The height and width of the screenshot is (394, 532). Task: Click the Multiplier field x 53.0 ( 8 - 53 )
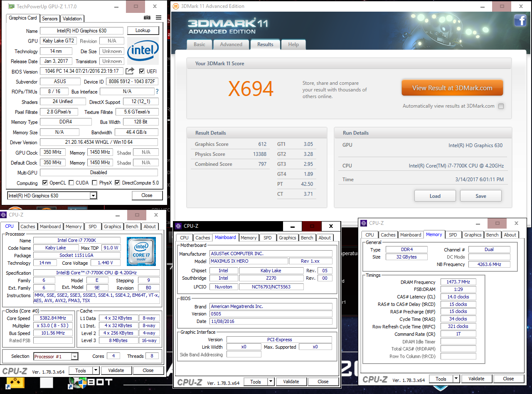pos(53,326)
